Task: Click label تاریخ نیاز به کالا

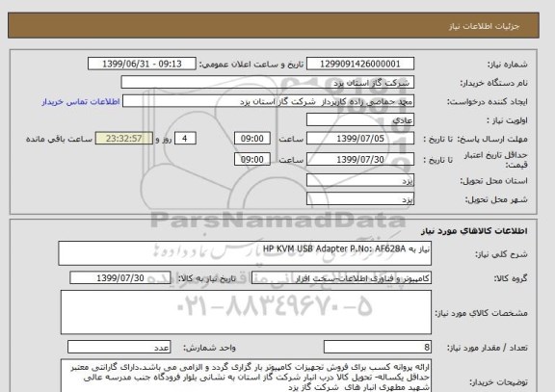Action: (206, 278)
